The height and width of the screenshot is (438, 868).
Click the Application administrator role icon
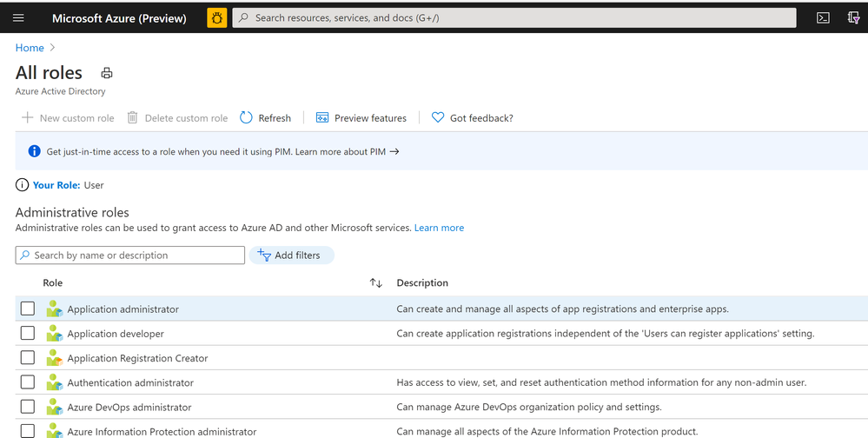point(54,309)
